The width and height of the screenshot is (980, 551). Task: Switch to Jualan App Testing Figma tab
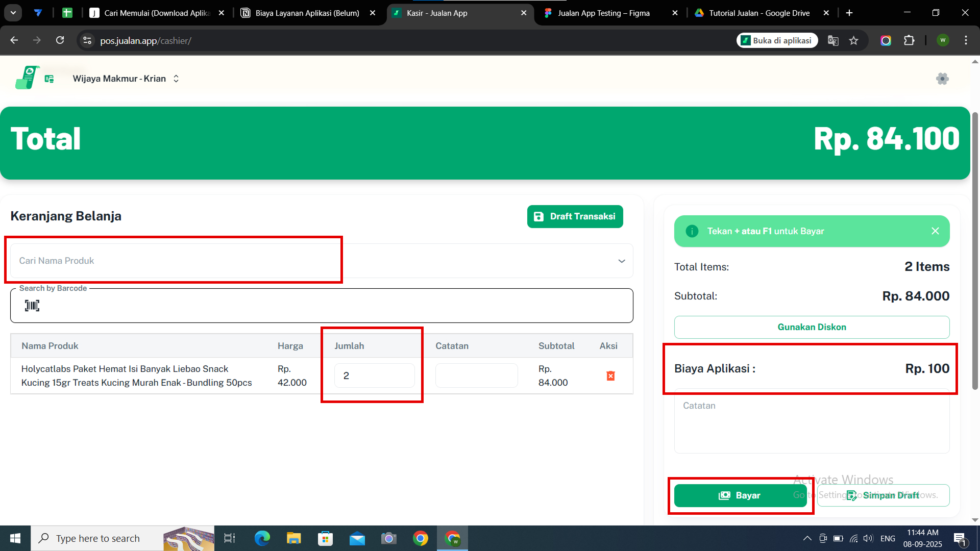click(x=603, y=13)
